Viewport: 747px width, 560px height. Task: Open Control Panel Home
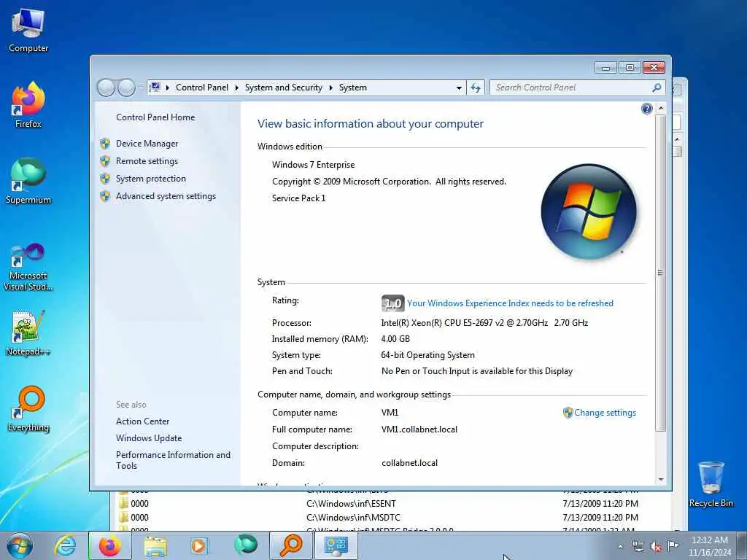tap(155, 117)
